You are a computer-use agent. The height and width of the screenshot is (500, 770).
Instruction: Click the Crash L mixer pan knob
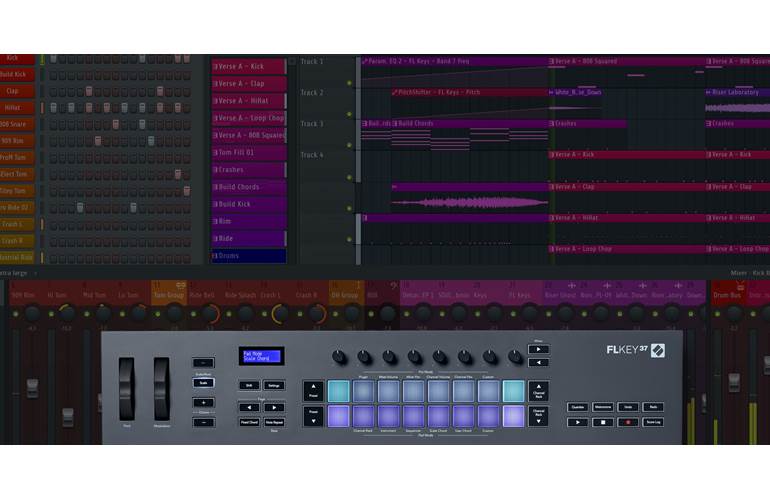pos(280,314)
